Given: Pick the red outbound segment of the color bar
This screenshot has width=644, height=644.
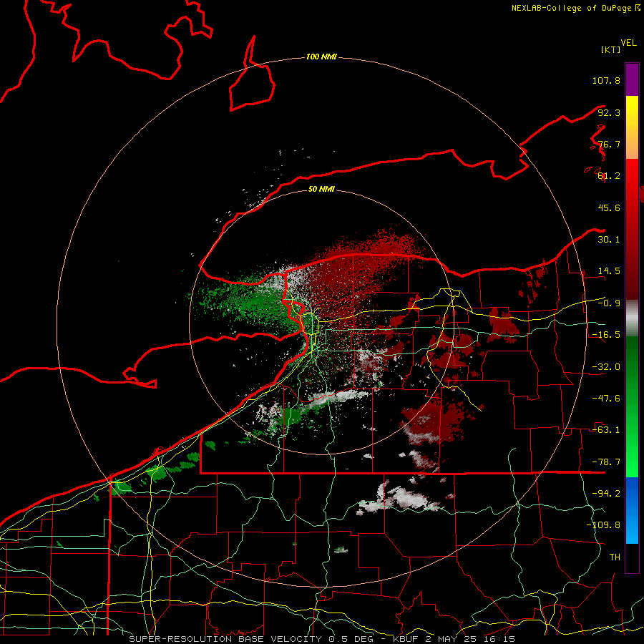Looking at the screenshot, I should pyautogui.click(x=632, y=229).
